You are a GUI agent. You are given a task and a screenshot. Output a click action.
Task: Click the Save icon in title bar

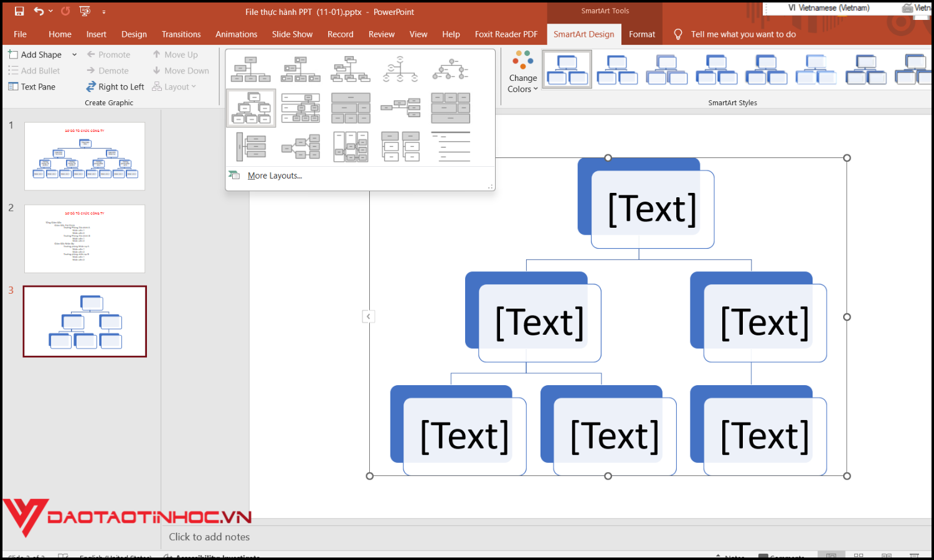(x=19, y=11)
